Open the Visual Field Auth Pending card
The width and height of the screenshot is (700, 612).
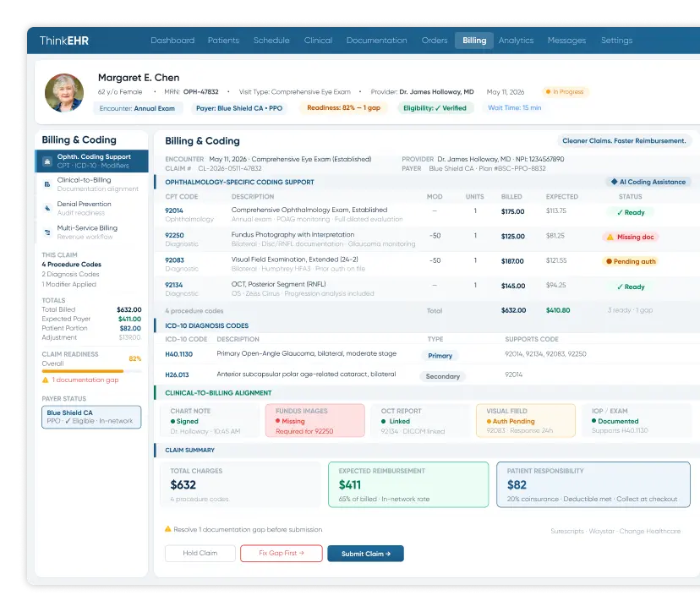pyautogui.click(x=526, y=421)
